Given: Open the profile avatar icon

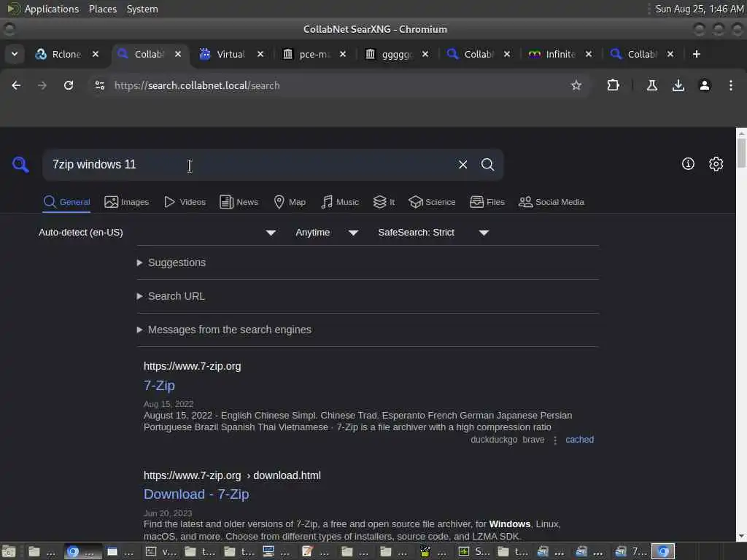Looking at the screenshot, I should 705,85.
